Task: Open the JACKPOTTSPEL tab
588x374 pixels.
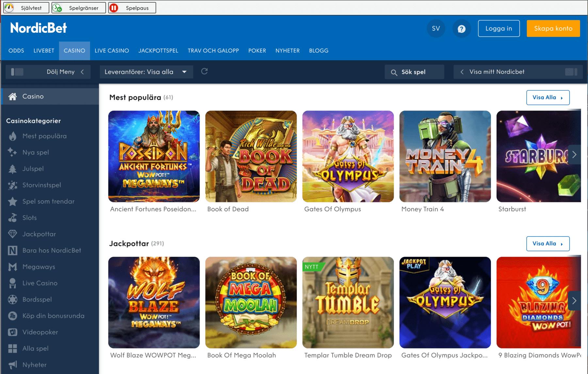Action: [x=158, y=51]
